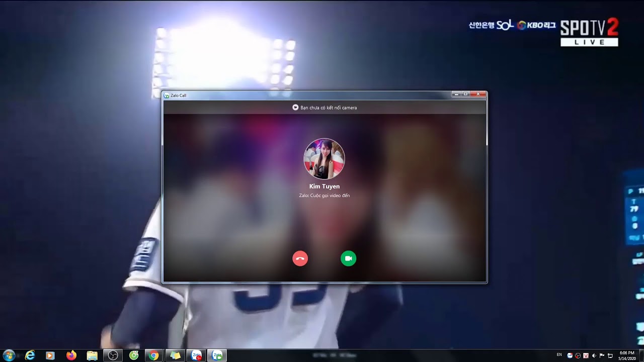The height and width of the screenshot is (362, 644).
Task: Click the 'Bạn chưa có kết nối camera' notice
Action: point(329,108)
